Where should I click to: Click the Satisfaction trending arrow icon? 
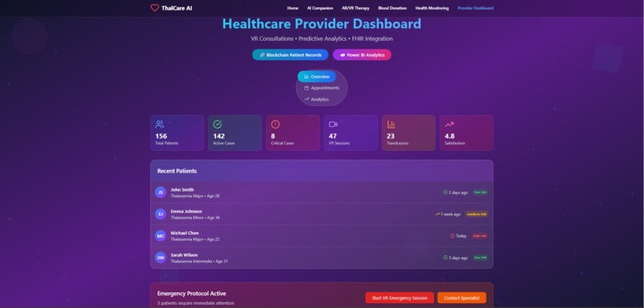pyautogui.click(x=449, y=124)
